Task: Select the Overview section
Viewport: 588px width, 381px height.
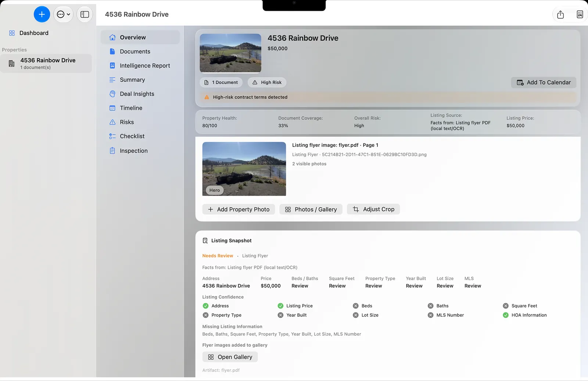Action: [x=140, y=38]
